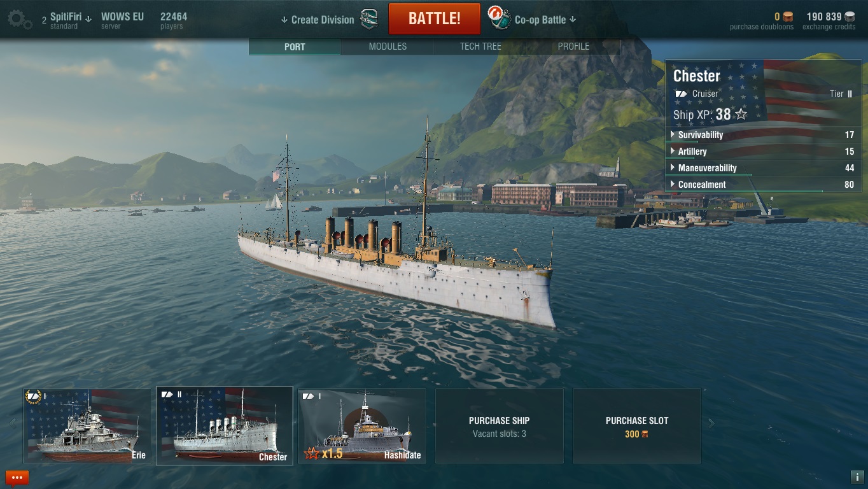This screenshot has width=868, height=489.
Task: Switch to the Modules tab
Action: [388, 46]
